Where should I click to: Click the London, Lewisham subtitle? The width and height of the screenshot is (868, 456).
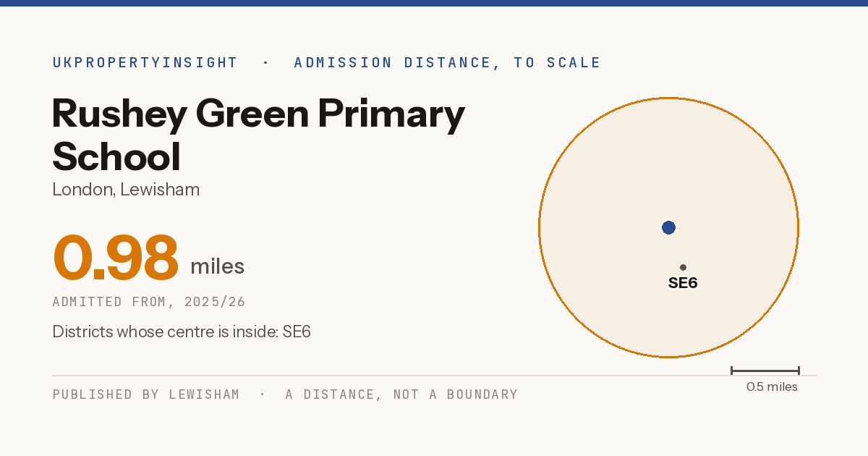click(126, 190)
